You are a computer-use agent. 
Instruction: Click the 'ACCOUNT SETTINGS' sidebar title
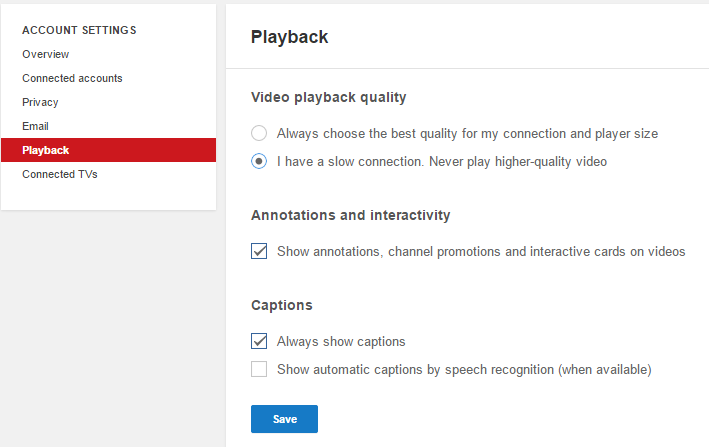79,30
